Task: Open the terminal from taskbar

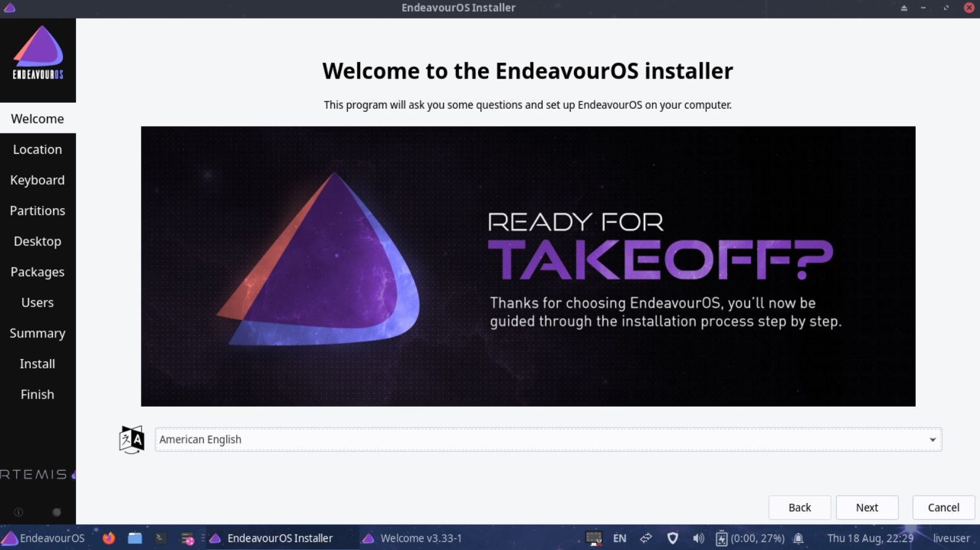Action: (161, 538)
